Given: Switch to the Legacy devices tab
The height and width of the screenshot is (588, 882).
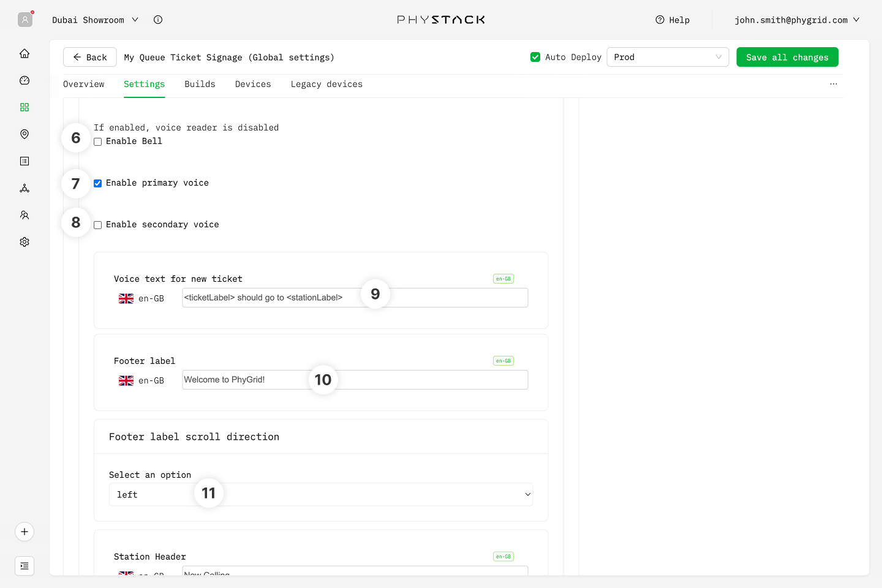Looking at the screenshot, I should coord(326,84).
